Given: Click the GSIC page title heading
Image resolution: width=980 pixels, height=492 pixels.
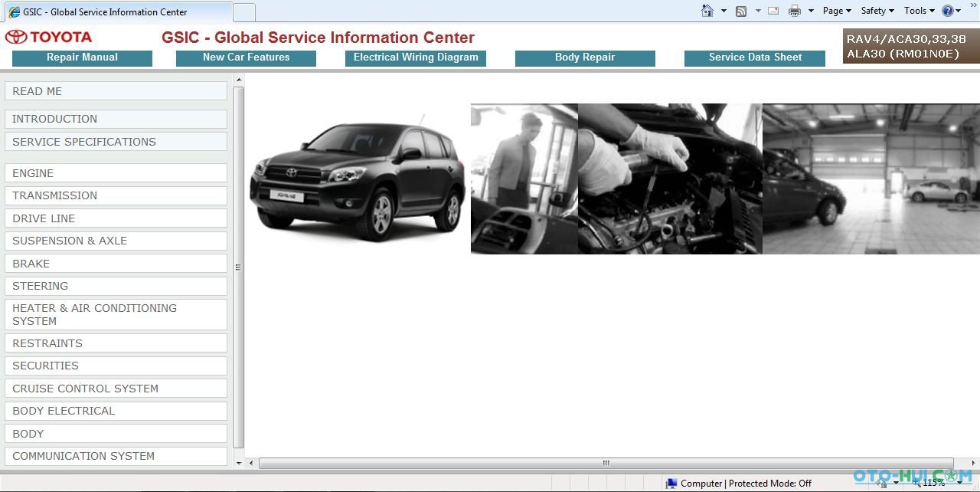Looking at the screenshot, I should [x=318, y=38].
